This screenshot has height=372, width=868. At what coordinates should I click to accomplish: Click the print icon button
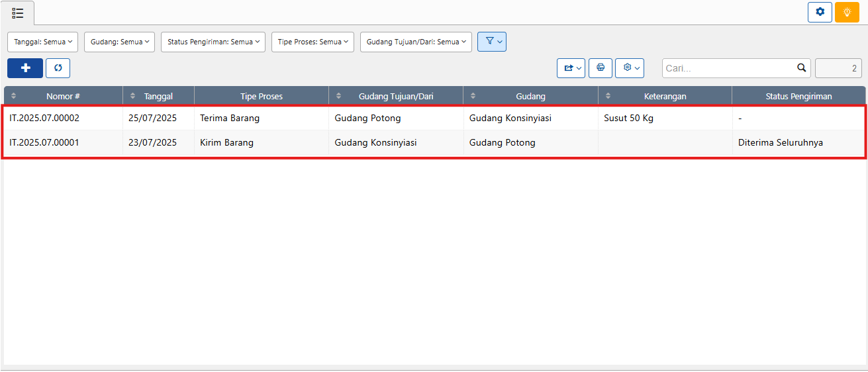click(x=600, y=68)
